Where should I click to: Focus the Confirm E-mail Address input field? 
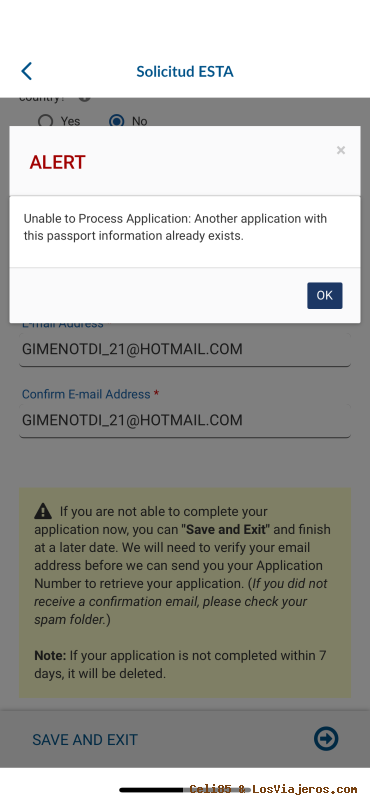(x=185, y=420)
